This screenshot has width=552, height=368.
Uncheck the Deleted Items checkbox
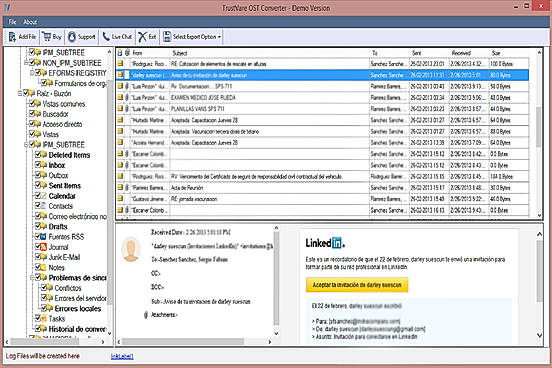38,155
